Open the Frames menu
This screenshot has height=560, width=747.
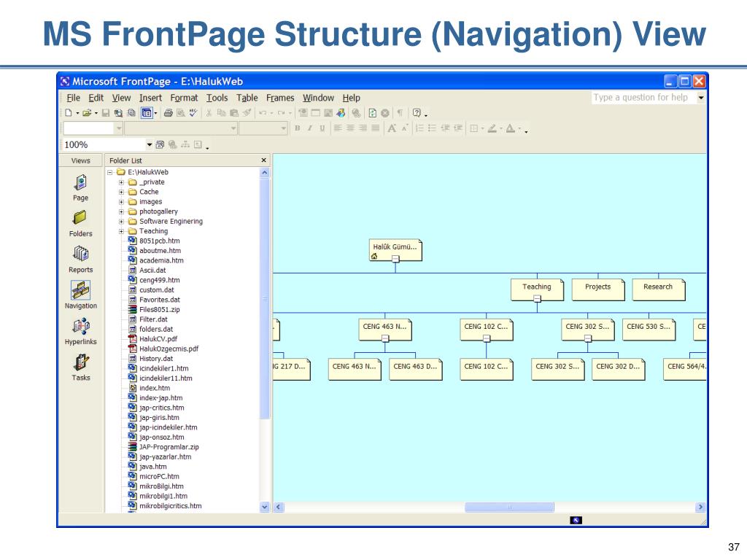click(280, 98)
